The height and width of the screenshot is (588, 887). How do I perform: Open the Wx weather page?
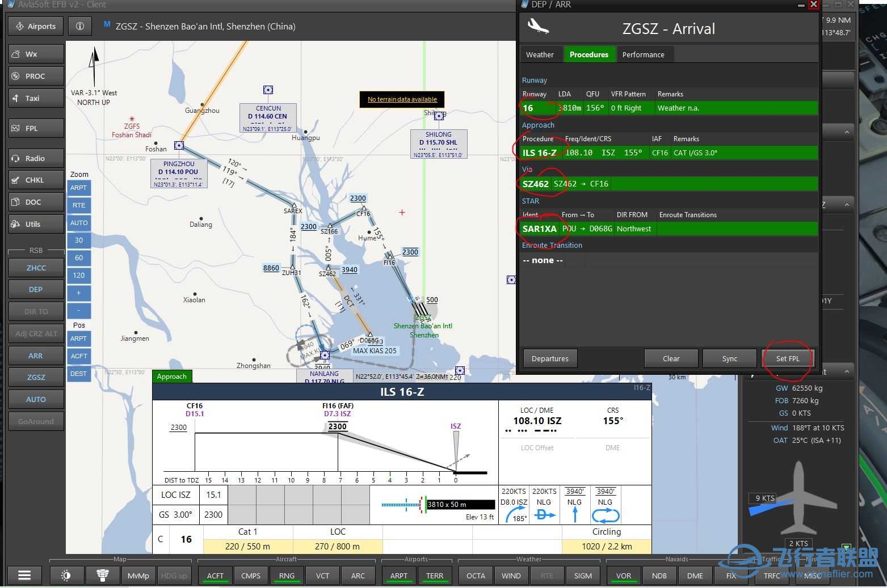[35, 53]
